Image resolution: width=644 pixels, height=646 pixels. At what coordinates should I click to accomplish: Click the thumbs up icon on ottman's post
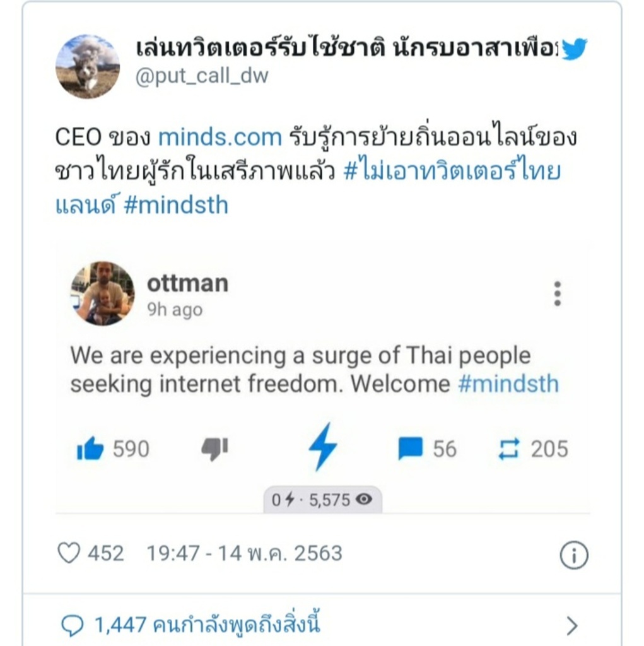pyautogui.click(x=90, y=449)
